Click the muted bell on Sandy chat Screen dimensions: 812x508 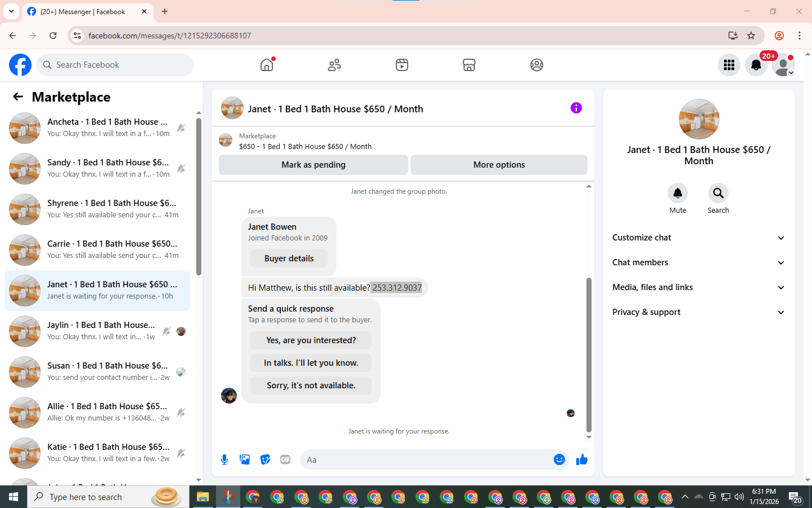tap(181, 169)
